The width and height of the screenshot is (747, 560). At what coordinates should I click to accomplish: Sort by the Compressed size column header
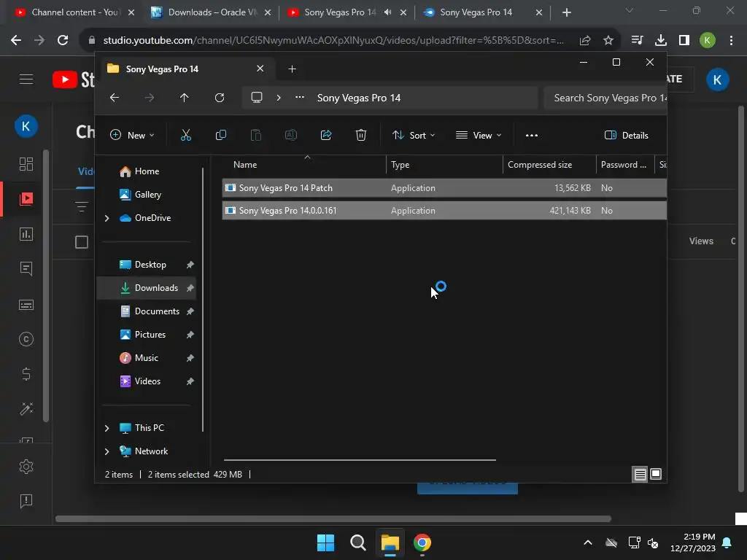pyautogui.click(x=549, y=165)
